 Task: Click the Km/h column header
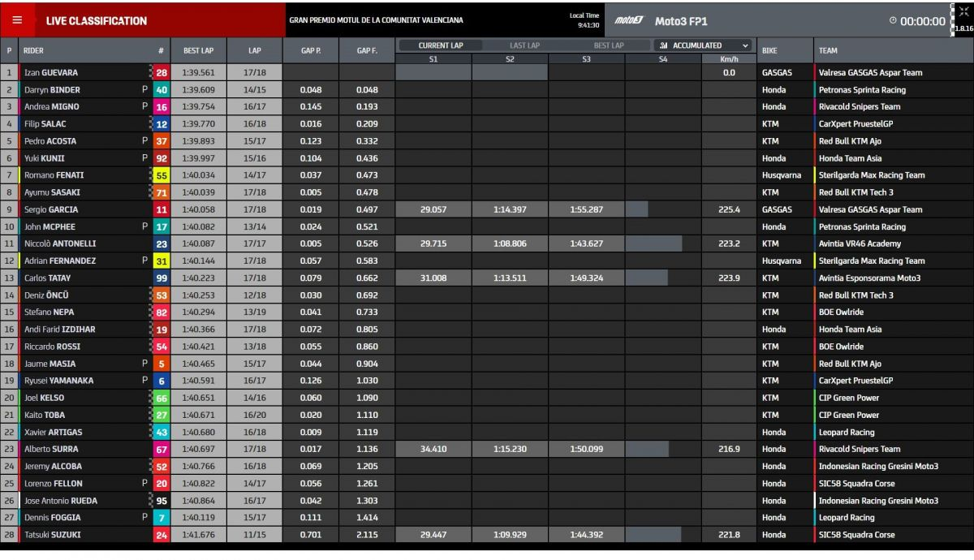[728, 58]
